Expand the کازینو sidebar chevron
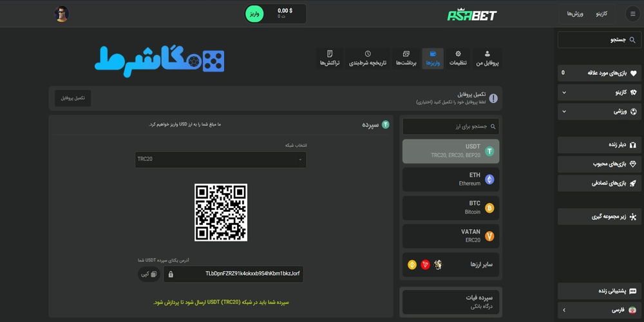 coord(564,92)
